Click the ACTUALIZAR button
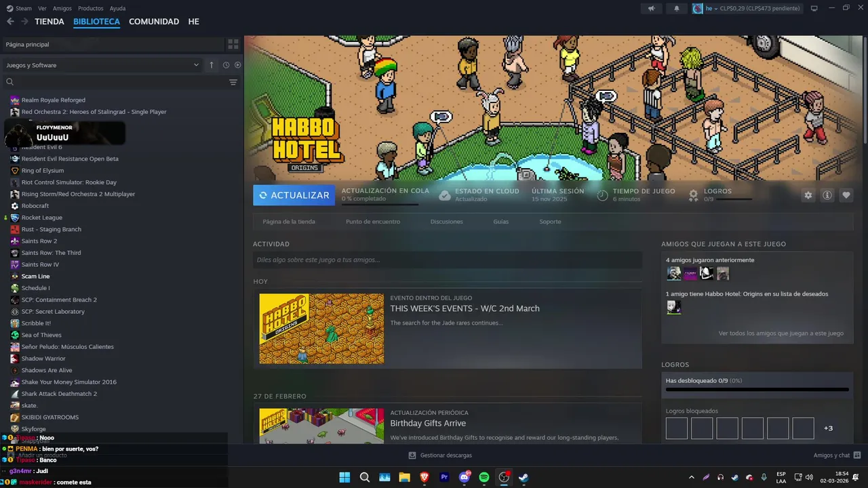Screen dimensions: 868x488 [x=294, y=195]
